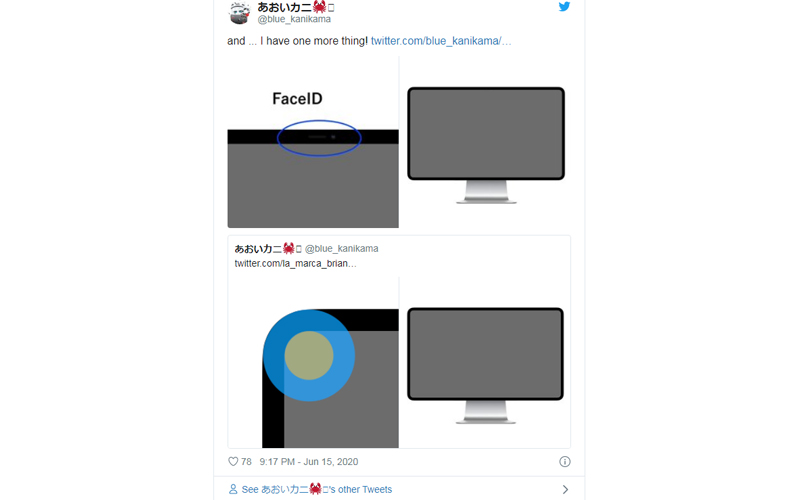Click the tweet text 'I have one more thing!'
Screen dimensions: 799x500
click(314, 41)
